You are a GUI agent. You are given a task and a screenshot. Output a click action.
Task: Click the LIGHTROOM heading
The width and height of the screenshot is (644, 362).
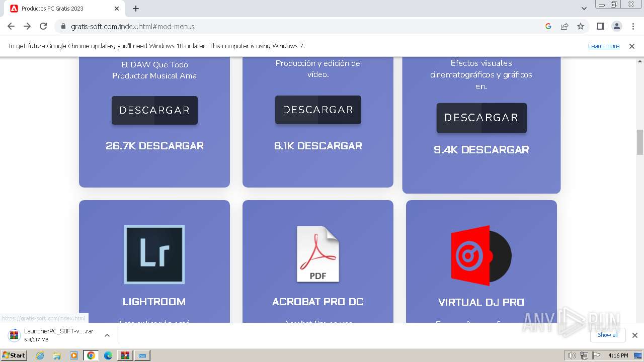coord(154,302)
